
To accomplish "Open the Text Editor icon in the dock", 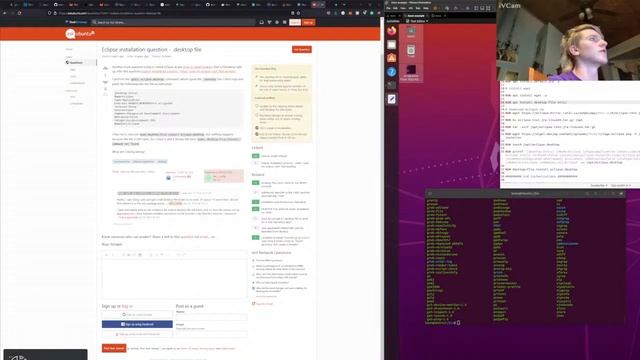I will click(391, 99).
